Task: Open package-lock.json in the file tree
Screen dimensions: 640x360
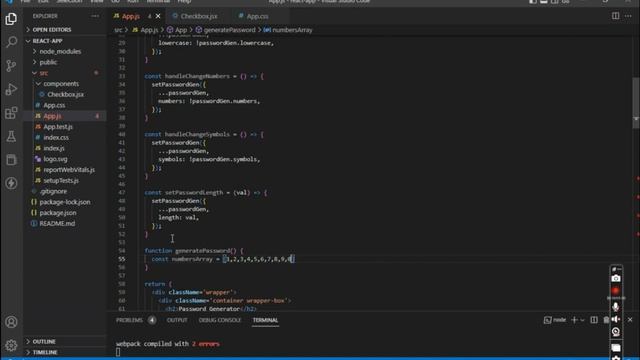Action: [65, 202]
